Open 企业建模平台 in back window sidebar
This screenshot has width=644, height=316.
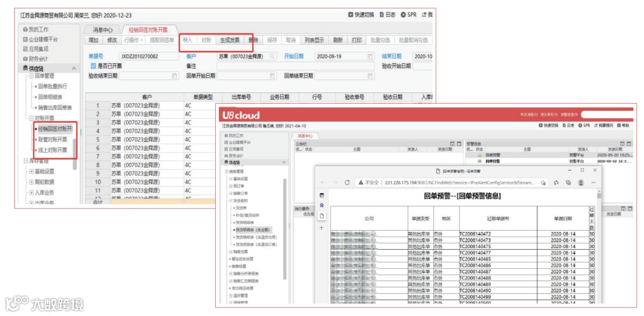[x=41, y=39]
